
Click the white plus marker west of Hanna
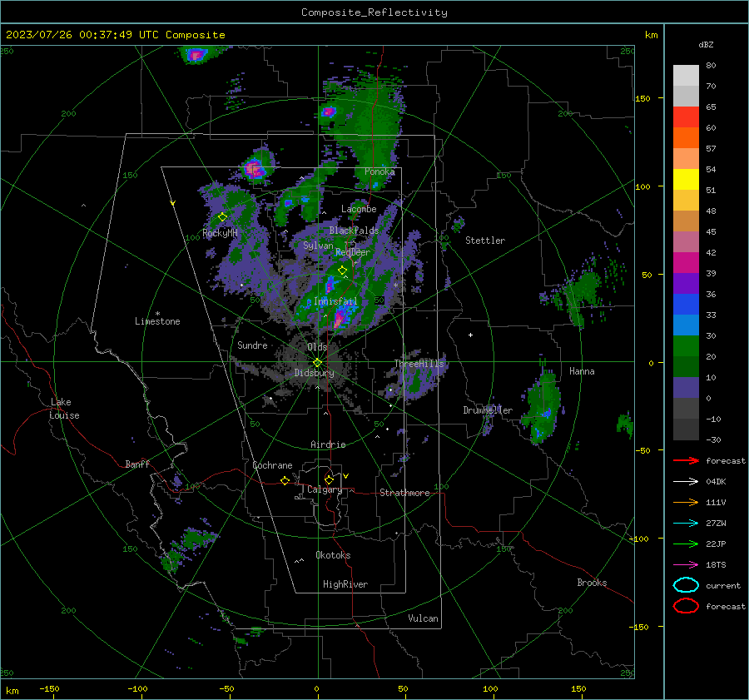click(470, 335)
